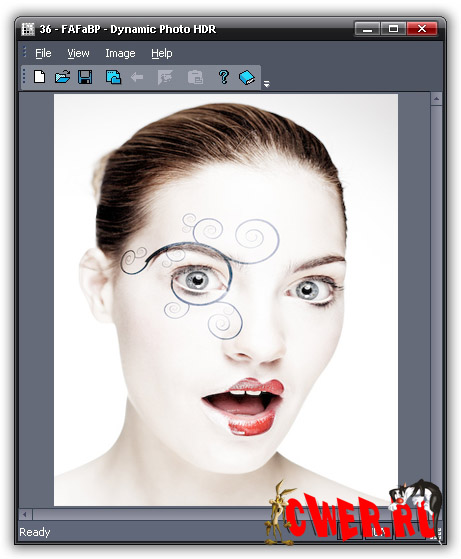Open a file with the folder icon
The image size is (461, 559).
point(62,77)
